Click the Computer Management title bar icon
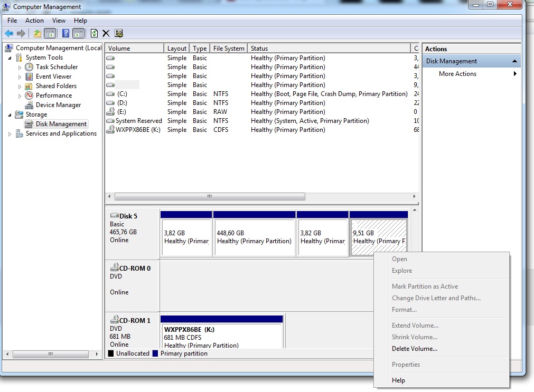 pos(6,6)
